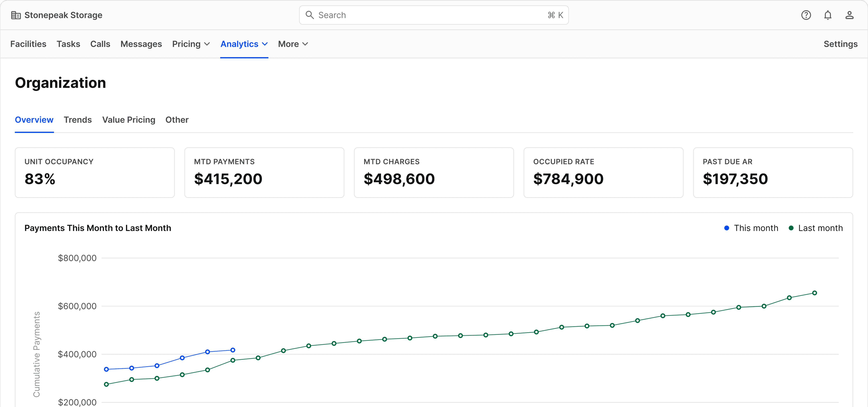Open the Past Due AR card
Screen dimensions: 868x407
(773, 172)
